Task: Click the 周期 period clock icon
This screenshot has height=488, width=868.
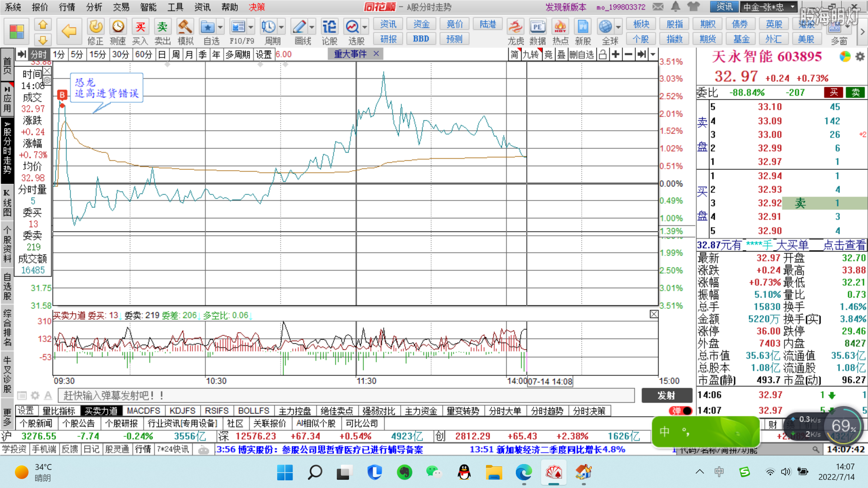Action: [x=269, y=27]
